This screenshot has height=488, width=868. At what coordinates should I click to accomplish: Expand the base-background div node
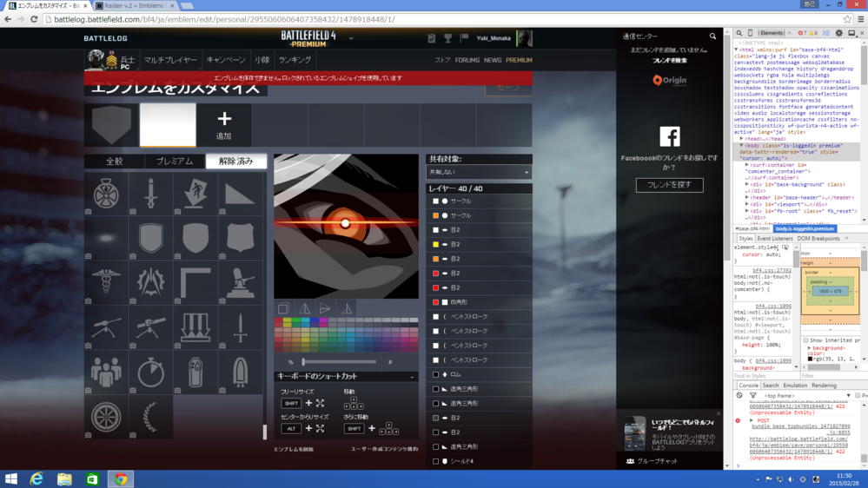[746, 184]
